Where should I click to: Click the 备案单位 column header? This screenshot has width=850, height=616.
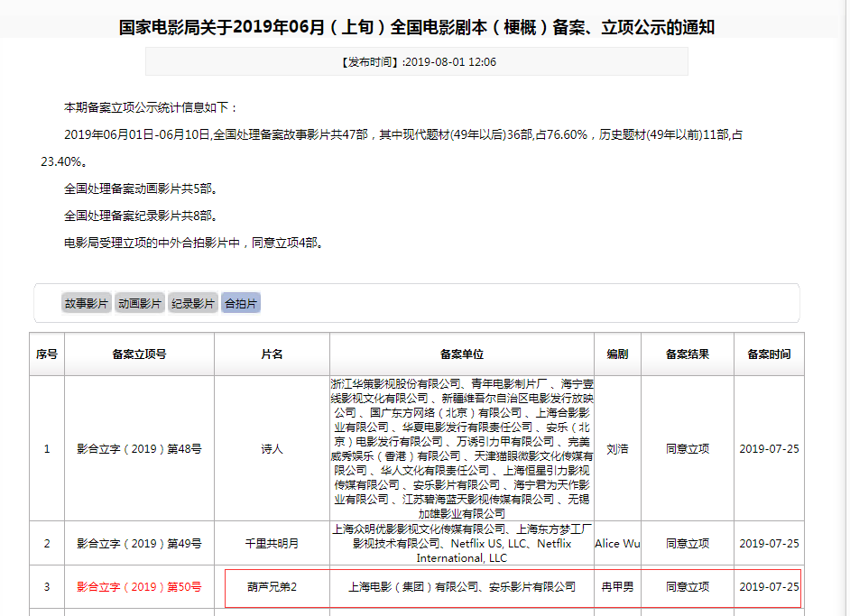[462, 354]
